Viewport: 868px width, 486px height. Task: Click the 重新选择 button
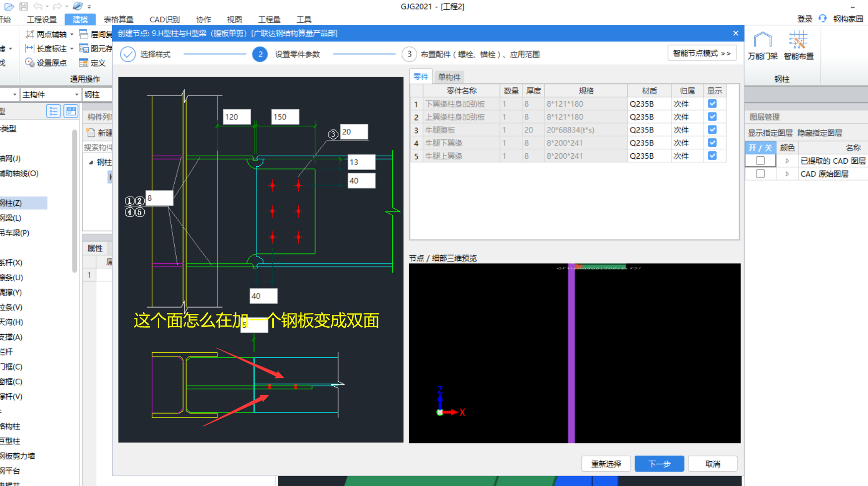pyautogui.click(x=606, y=464)
